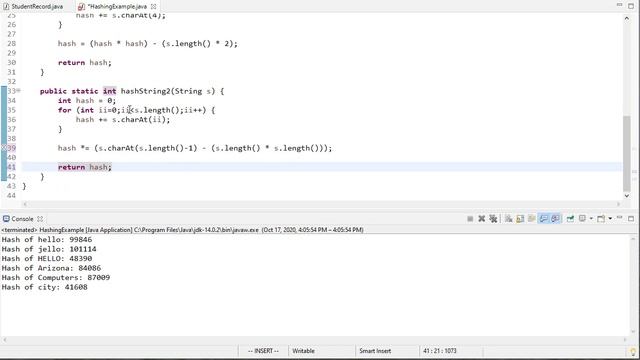This screenshot has width=640, height=360.
Task: Switch to StudentRecord.java tab
Action: [x=33, y=7]
